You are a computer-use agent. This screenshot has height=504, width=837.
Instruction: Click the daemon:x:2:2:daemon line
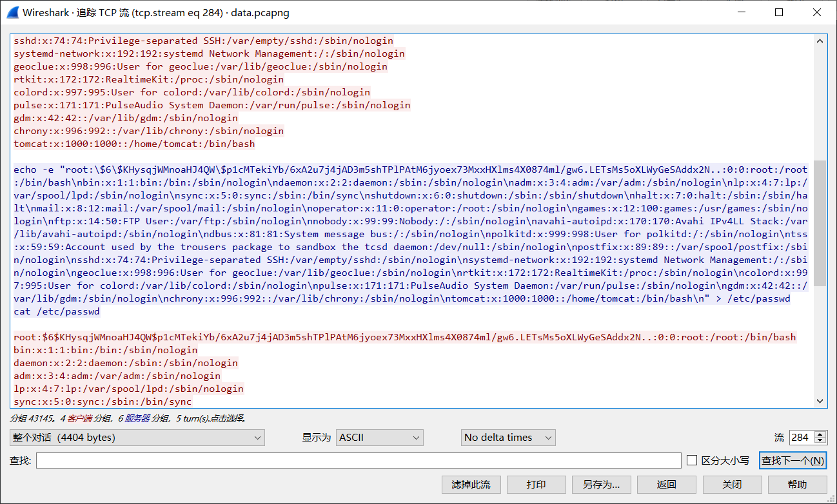[126, 363]
